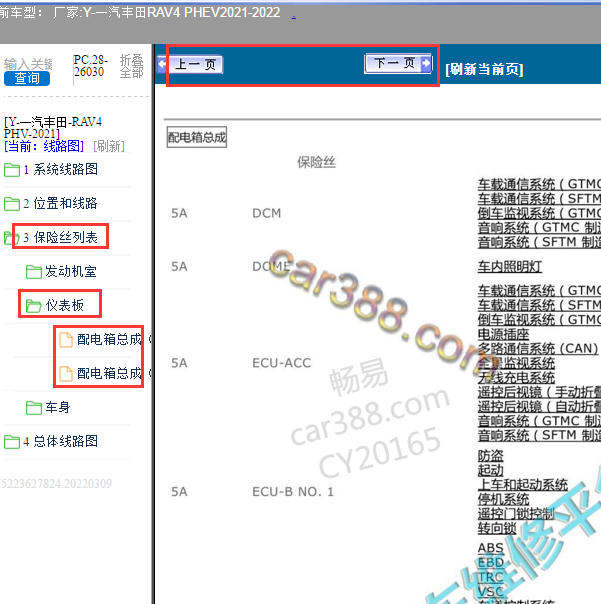Viewport: 601px width, 604px height.
Task: Open the 防盗 link
Action: tap(490, 456)
